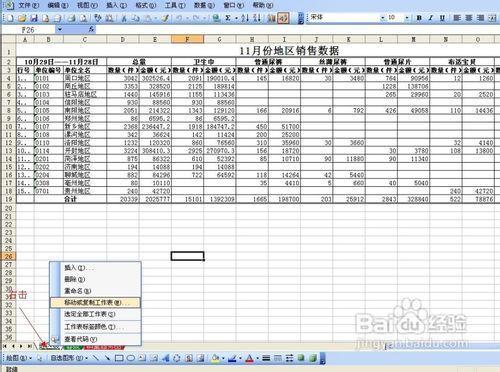
Task: Toggle Bold formatting
Action: [419, 18]
